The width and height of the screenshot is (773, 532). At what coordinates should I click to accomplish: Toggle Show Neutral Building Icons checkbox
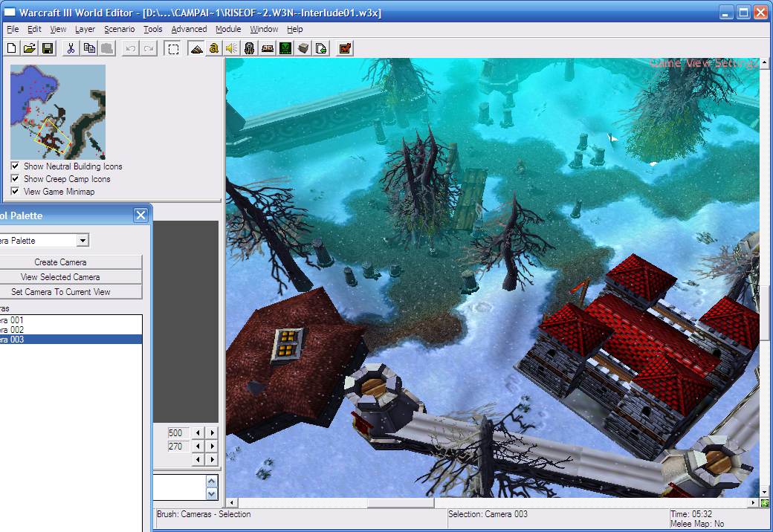click(x=16, y=166)
